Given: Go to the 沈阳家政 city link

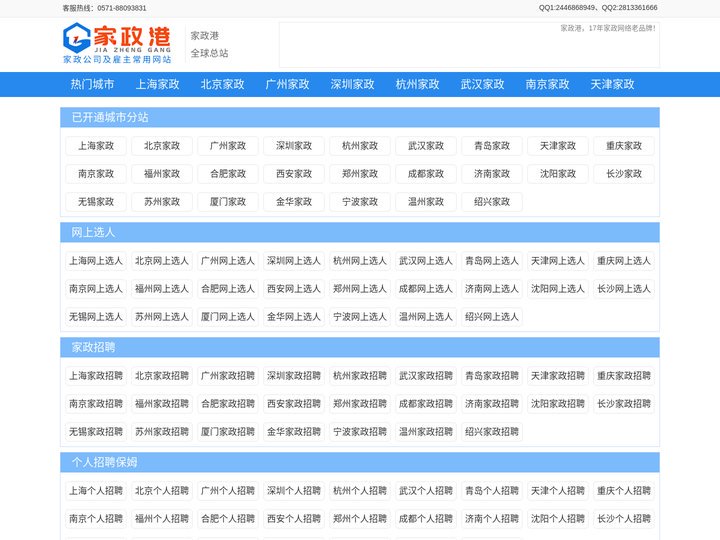Looking at the screenshot, I should coord(558,174).
